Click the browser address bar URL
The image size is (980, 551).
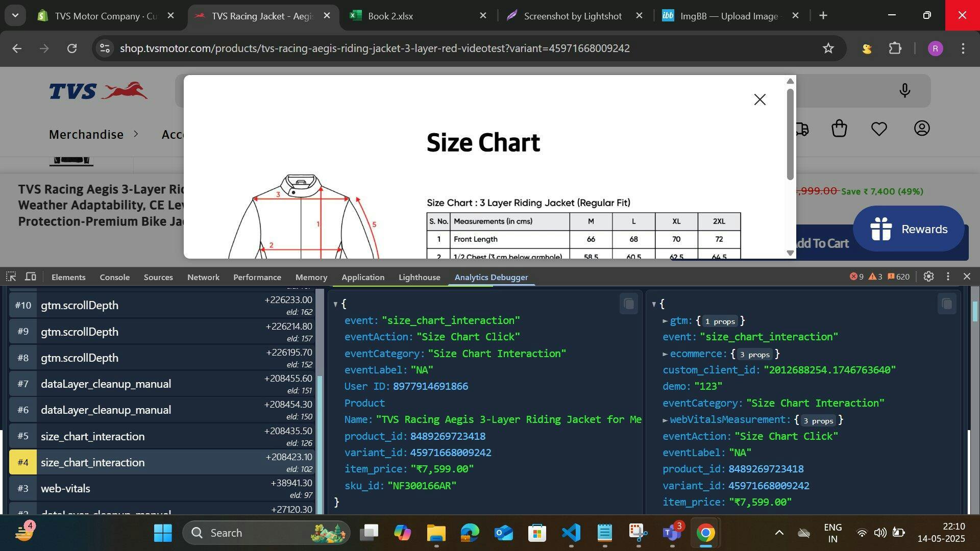[x=375, y=48]
